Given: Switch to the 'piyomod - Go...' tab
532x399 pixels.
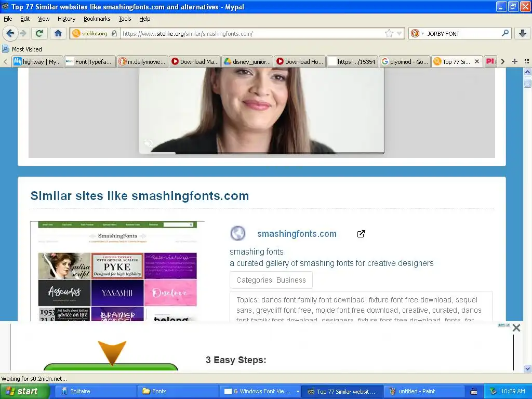Looking at the screenshot, I should [x=404, y=61].
